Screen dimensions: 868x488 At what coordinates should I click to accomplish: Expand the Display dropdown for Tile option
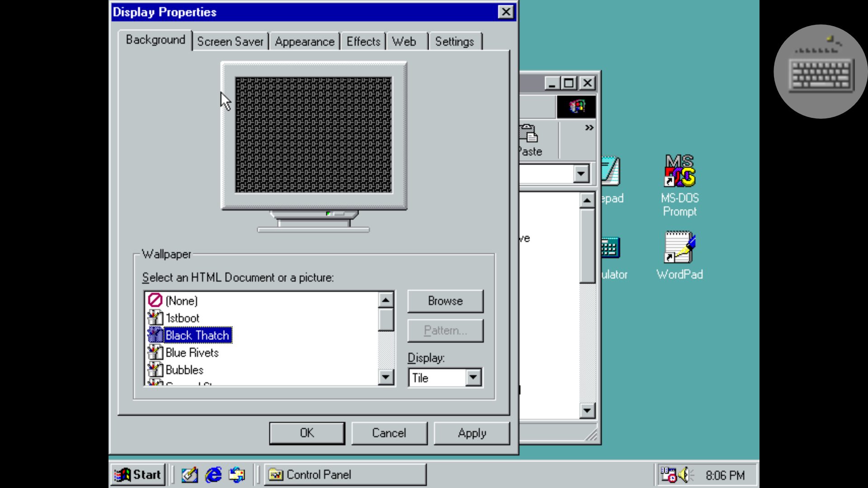[x=473, y=377]
